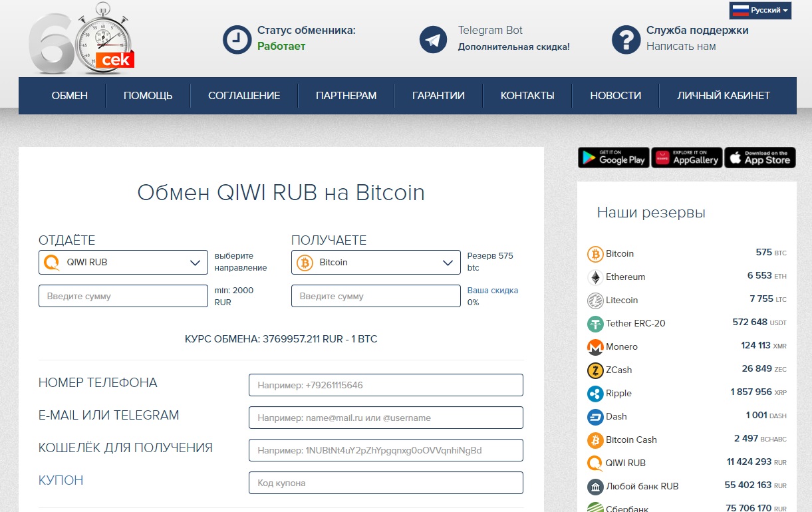Click the КУРС ОБМЕНА rate text
Viewport: 812px width, 512px height.
click(x=281, y=339)
